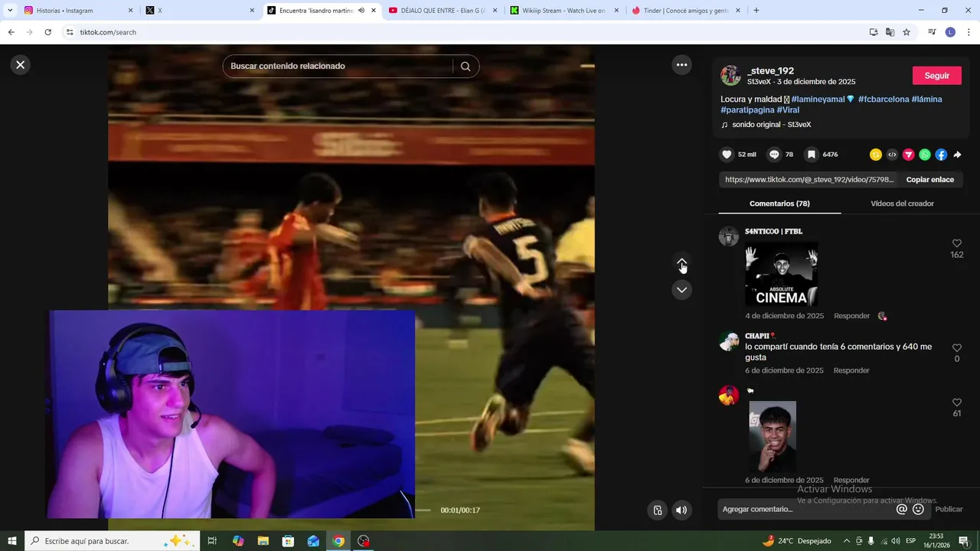980x551 pixels.
Task: Click the Publicar comment button
Action: [x=949, y=510]
